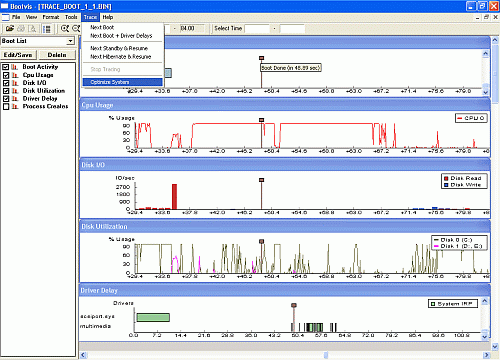Click the open file folder toolbar icon
500x360 pixels.
click(x=10, y=29)
